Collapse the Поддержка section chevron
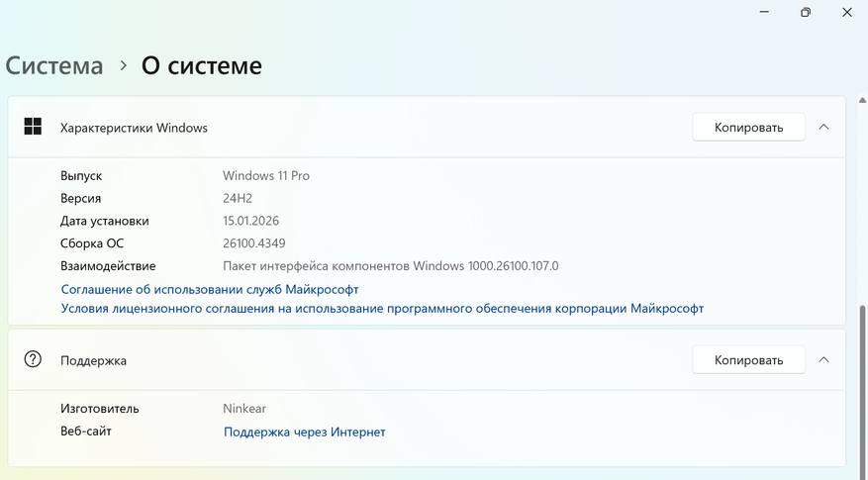Viewport: 868px width, 480px height. point(823,360)
